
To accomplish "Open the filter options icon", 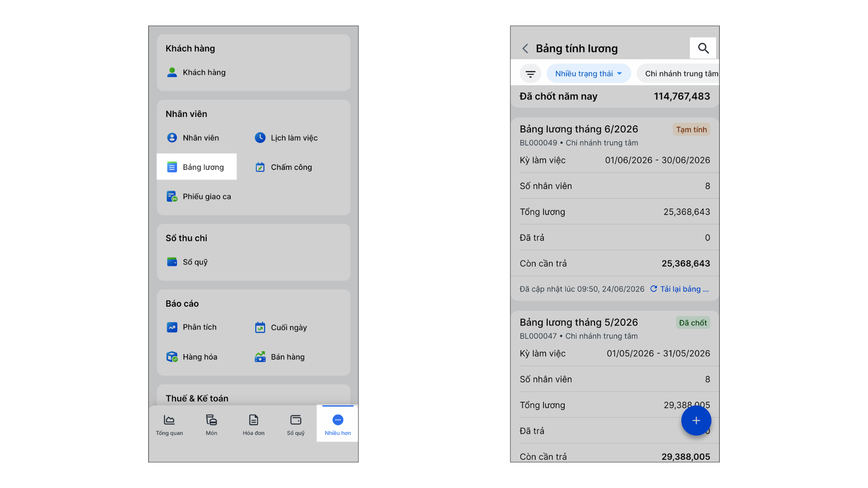I will tap(530, 74).
